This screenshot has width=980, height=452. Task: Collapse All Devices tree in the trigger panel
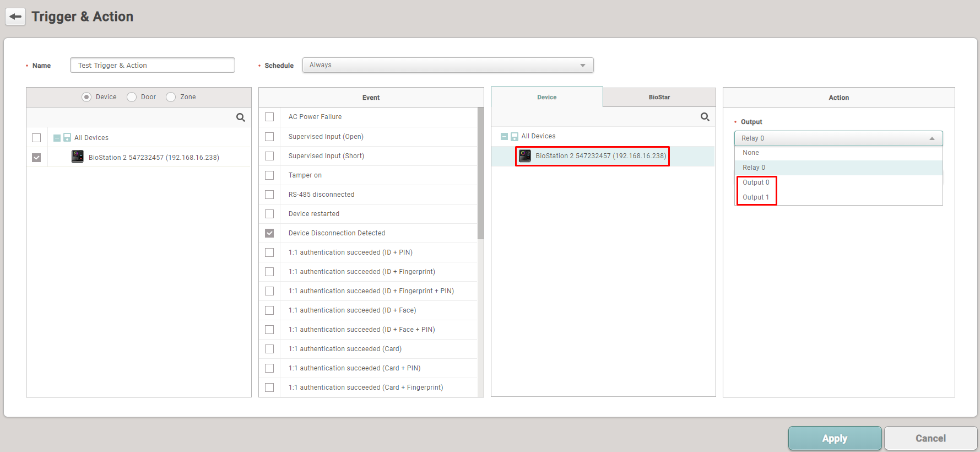(x=57, y=138)
